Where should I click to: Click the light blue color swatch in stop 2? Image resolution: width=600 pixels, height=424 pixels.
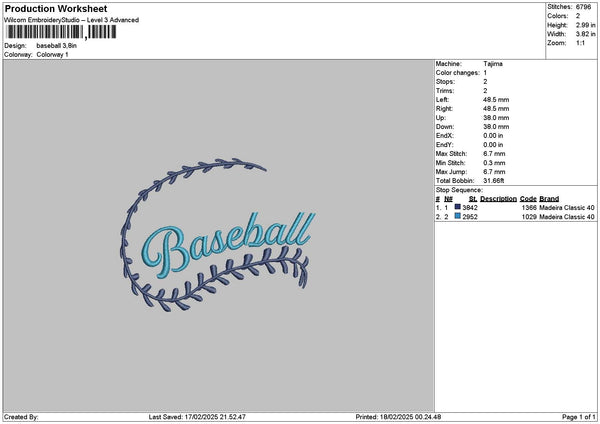pyautogui.click(x=458, y=216)
